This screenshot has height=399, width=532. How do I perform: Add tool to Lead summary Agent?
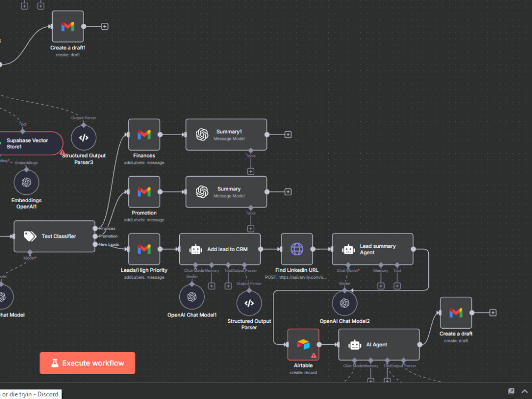tap(397, 286)
